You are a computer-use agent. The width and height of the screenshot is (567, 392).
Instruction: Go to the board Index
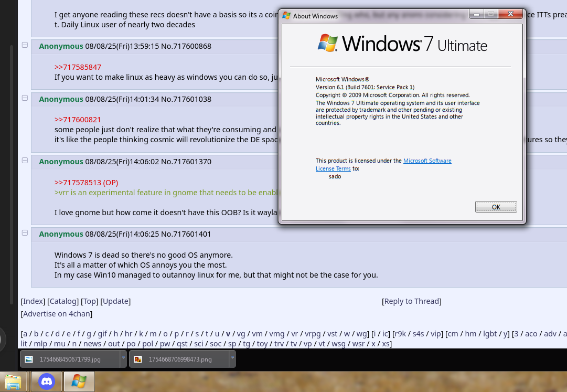[x=33, y=301]
